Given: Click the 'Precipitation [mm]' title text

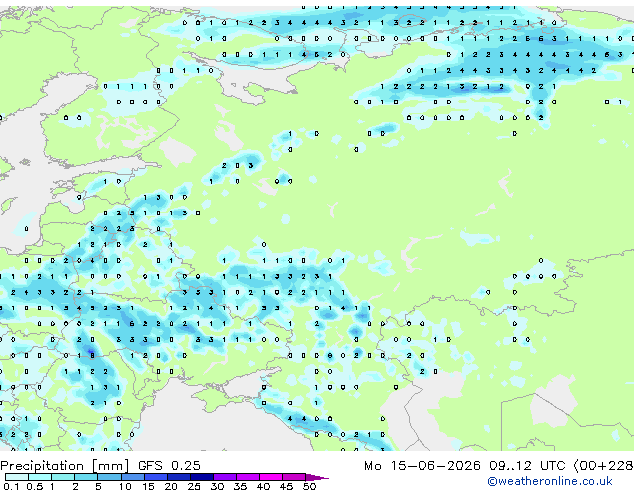Looking at the screenshot, I should (x=65, y=466).
